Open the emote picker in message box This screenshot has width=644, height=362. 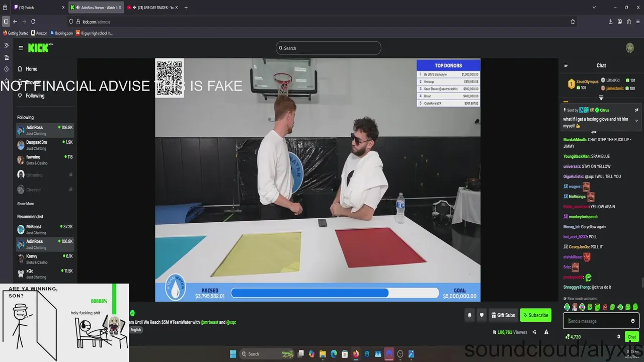click(x=633, y=321)
